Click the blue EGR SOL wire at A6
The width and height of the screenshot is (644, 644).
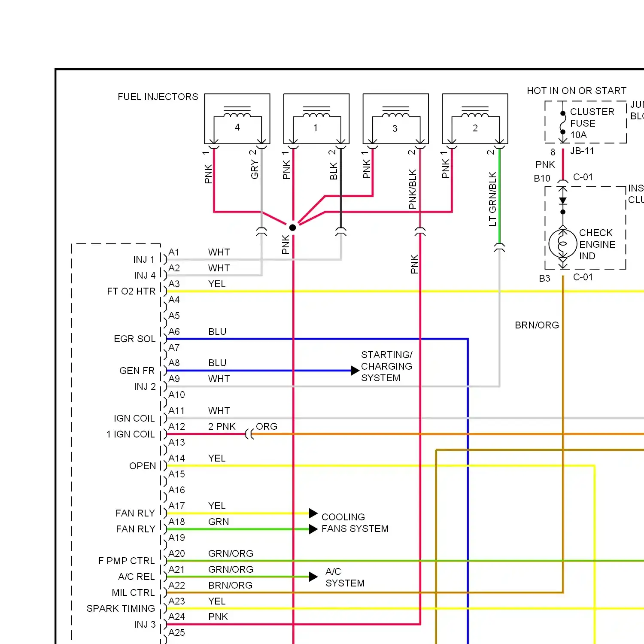click(317, 339)
